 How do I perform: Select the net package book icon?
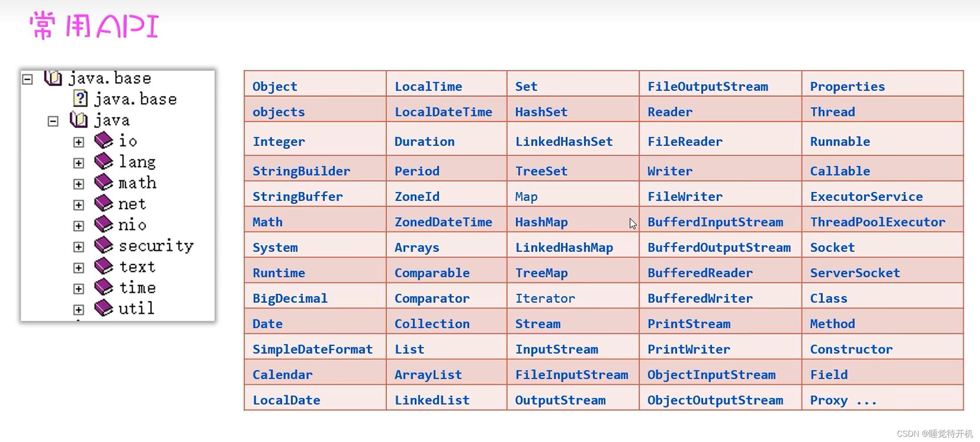(x=103, y=203)
